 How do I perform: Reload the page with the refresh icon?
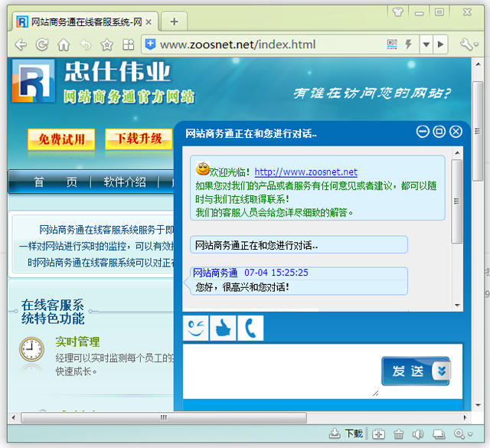(x=42, y=44)
